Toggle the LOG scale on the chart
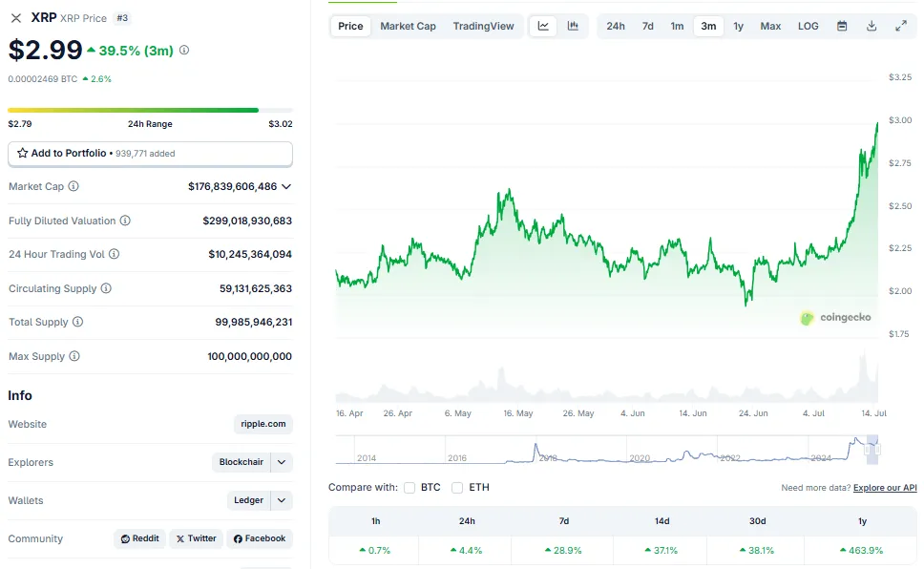 (808, 26)
